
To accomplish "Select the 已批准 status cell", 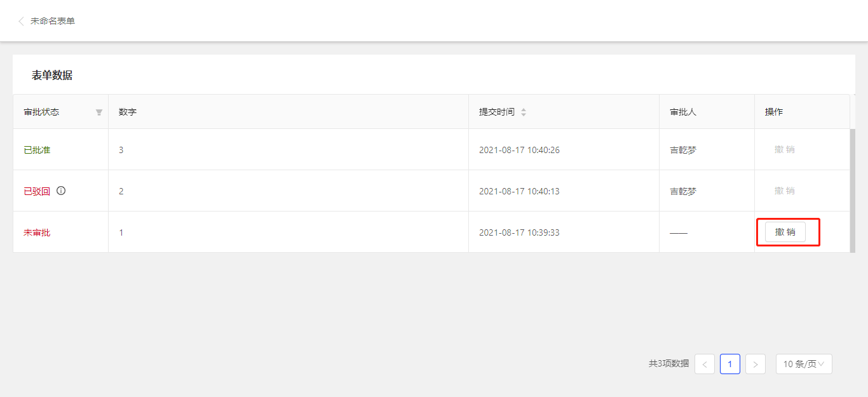I will (37, 150).
